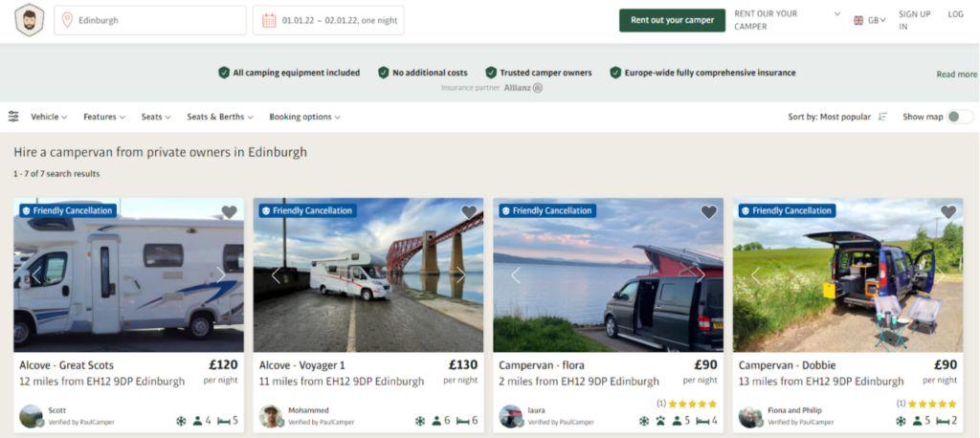
Task: Click the Edinburgh location search field
Action: 151,20
